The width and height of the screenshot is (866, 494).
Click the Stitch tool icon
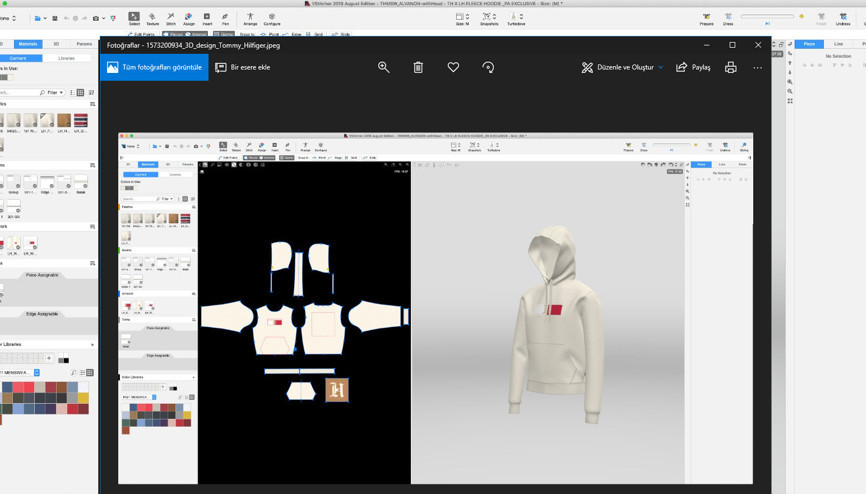click(x=171, y=18)
